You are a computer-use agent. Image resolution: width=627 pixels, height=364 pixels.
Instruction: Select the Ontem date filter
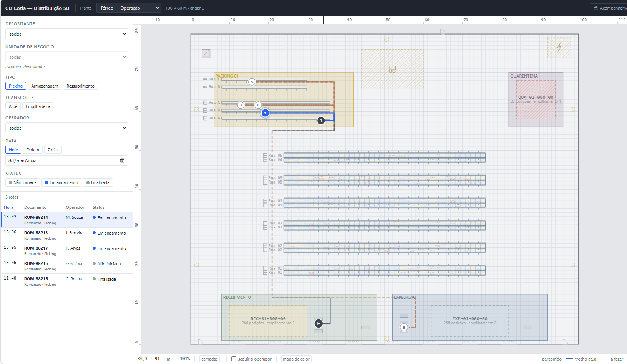pos(33,150)
